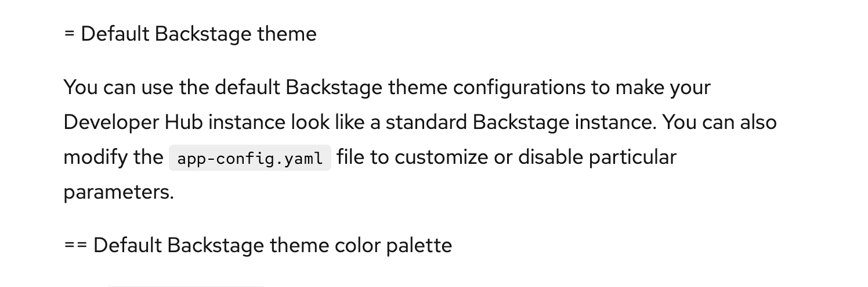The height and width of the screenshot is (287, 868).
Task: Click the 'Default Backstage theme' top heading
Action: [x=198, y=34]
